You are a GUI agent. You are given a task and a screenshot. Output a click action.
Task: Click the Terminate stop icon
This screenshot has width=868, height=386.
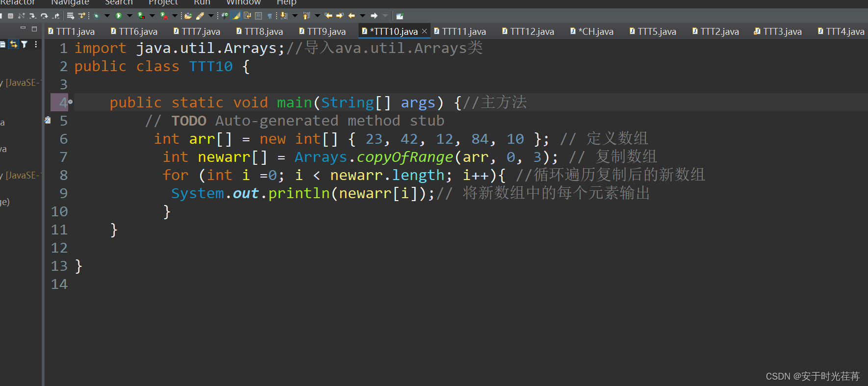coord(10,16)
